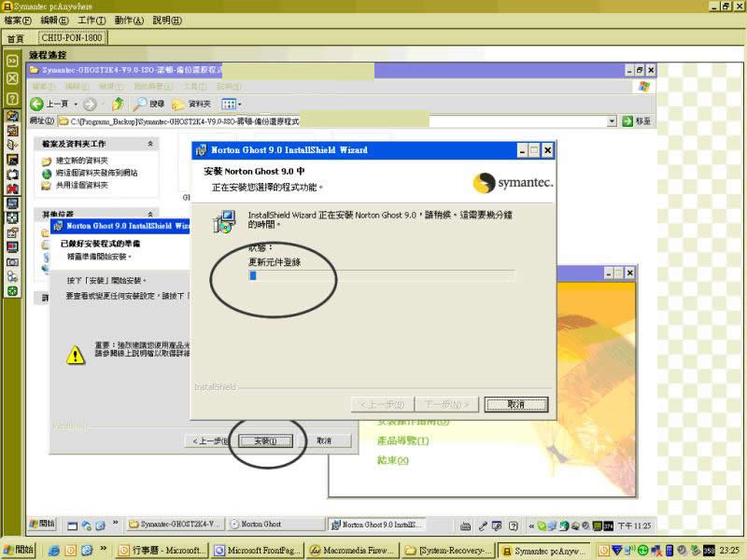This screenshot has width=747, height=560.
Task: Open the question-mark help icon in pcAnywhere sidebar
Action: (12, 99)
